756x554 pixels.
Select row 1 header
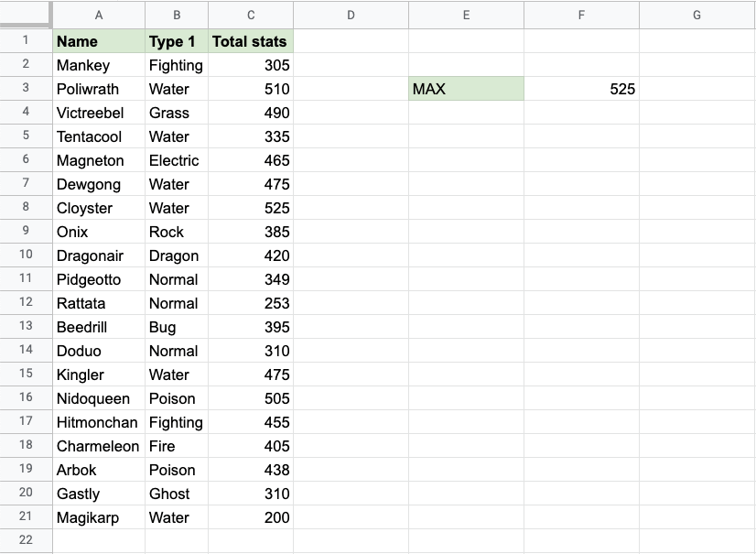[x=26, y=40]
